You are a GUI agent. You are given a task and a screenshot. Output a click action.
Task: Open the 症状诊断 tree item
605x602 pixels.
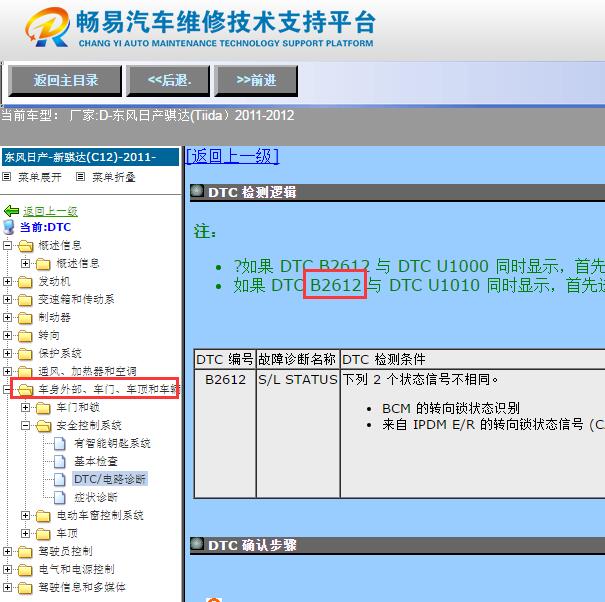tap(96, 497)
